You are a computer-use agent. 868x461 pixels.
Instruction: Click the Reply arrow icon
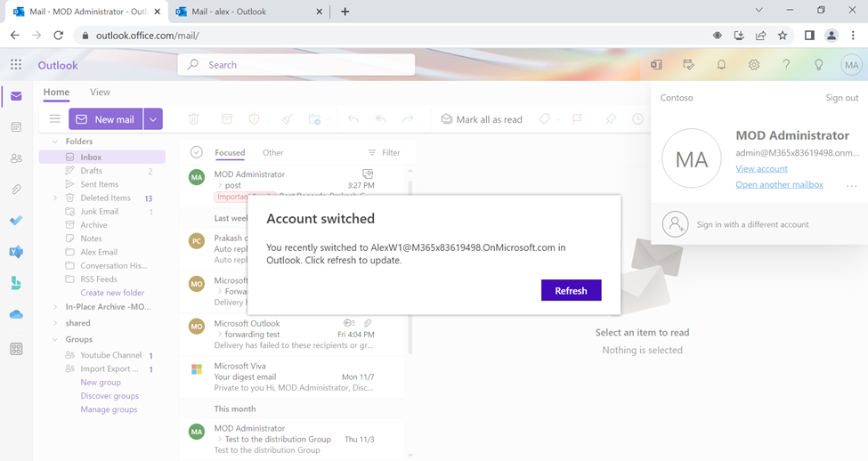(x=353, y=119)
